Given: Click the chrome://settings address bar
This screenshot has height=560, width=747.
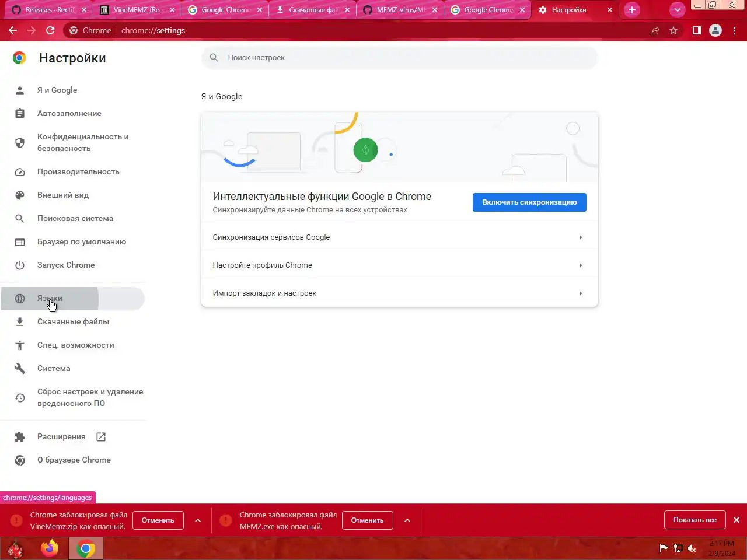Looking at the screenshot, I should pyautogui.click(x=153, y=30).
